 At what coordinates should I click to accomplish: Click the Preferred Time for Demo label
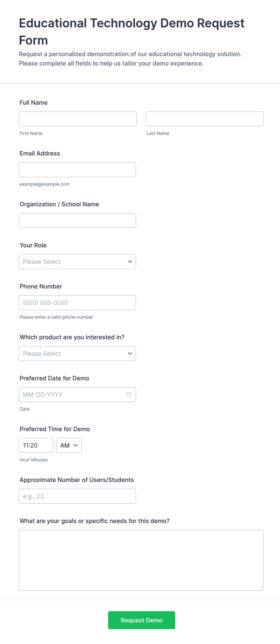(x=55, y=429)
